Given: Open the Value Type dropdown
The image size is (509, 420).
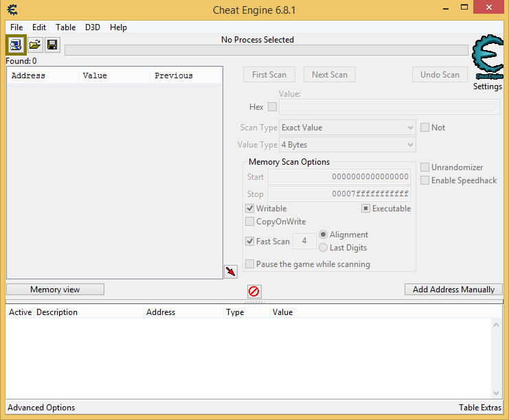Looking at the screenshot, I should tap(348, 145).
